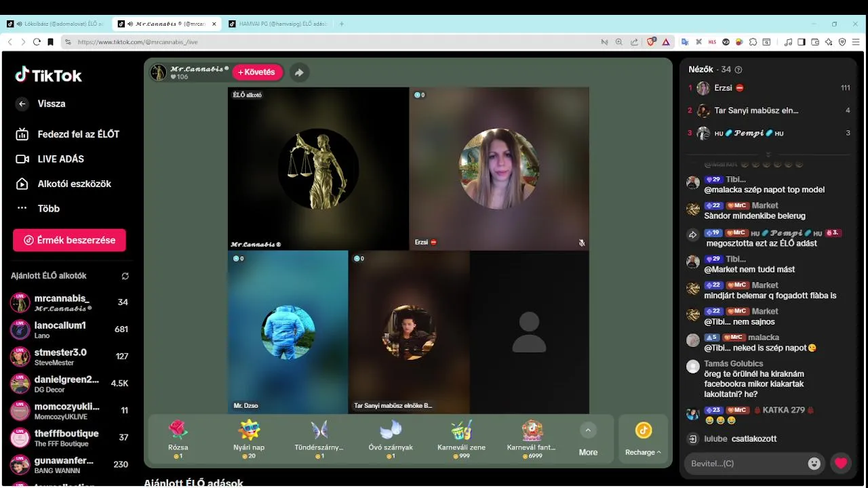
Task: Click Erzsi's muted microphone icon
Action: [582, 242]
